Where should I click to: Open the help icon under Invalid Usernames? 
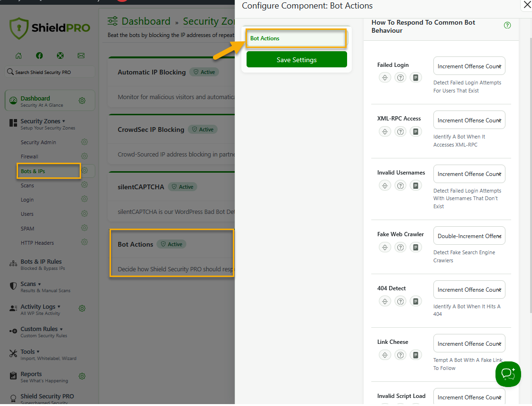[400, 185]
